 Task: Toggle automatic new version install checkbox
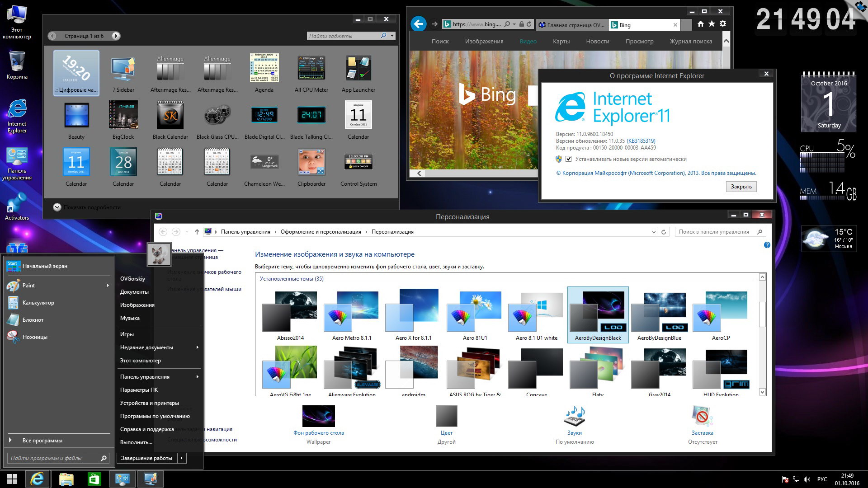point(569,159)
